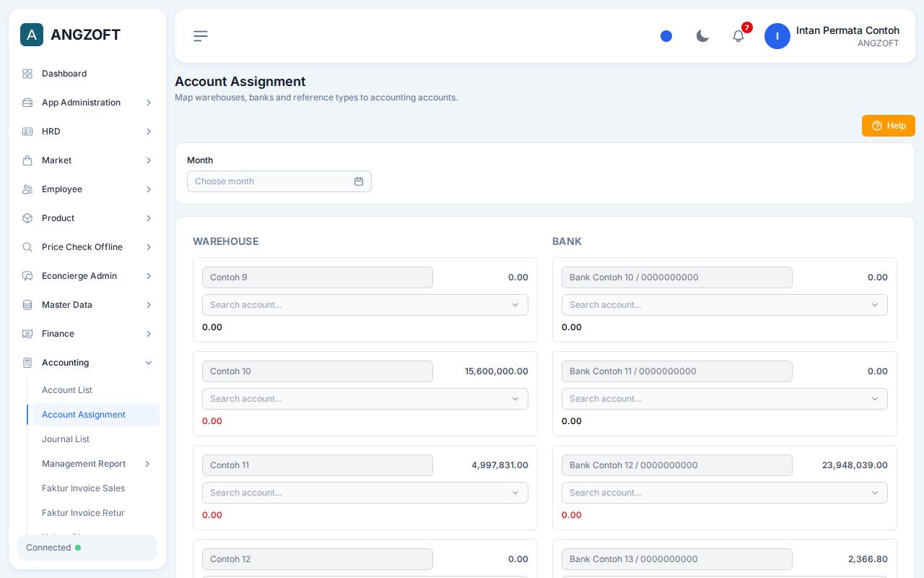924x578 pixels.
Task: Click the Accounting calculator icon
Action: (x=27, y=363)
